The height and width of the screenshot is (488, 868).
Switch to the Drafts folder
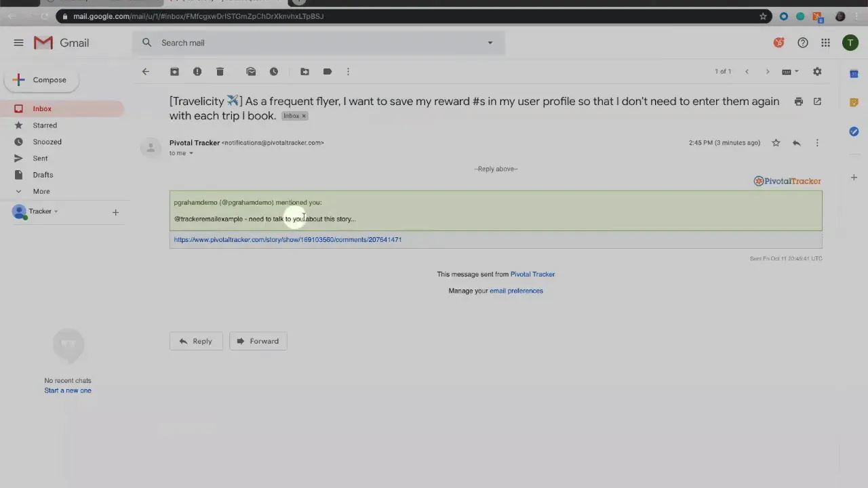[x=43, y=175]
